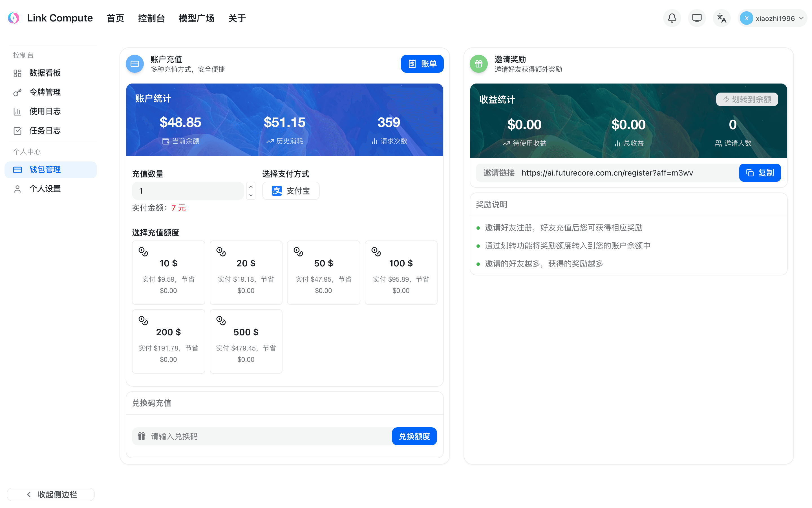Click the trend icon beside 历史消耗
Viewport: 812px width, 508px height.
pos(270,141)
